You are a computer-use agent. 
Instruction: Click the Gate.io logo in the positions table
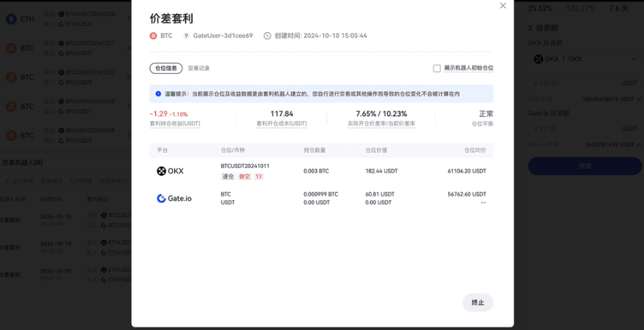(x=174, y=198)
